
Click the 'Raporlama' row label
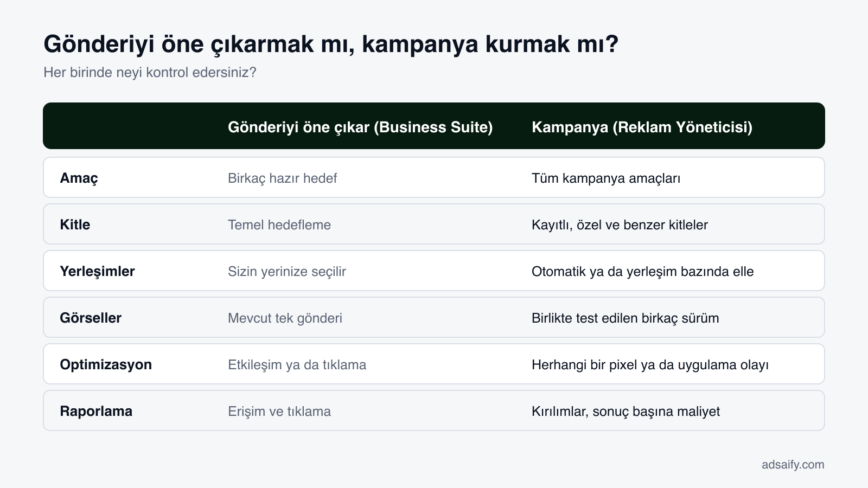point(96,411)
